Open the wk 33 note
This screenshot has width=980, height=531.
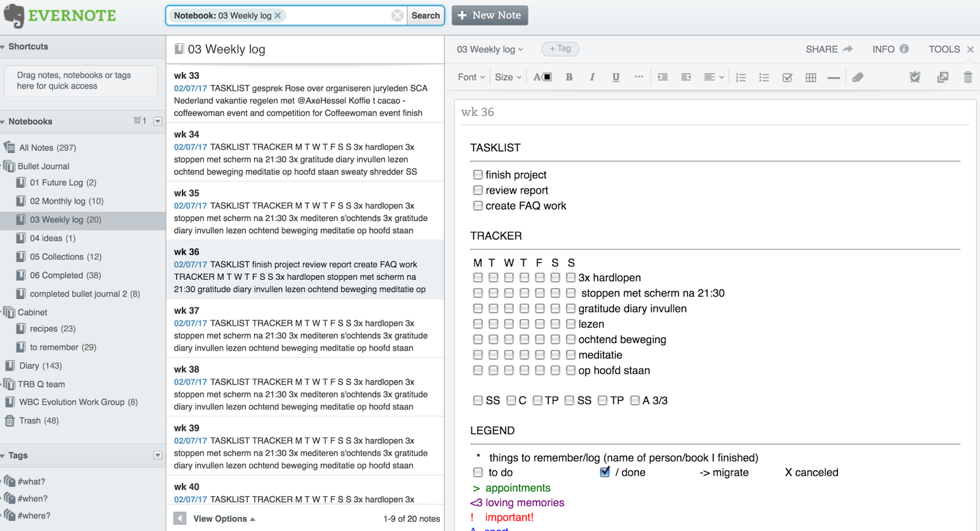tap(305, 94)
